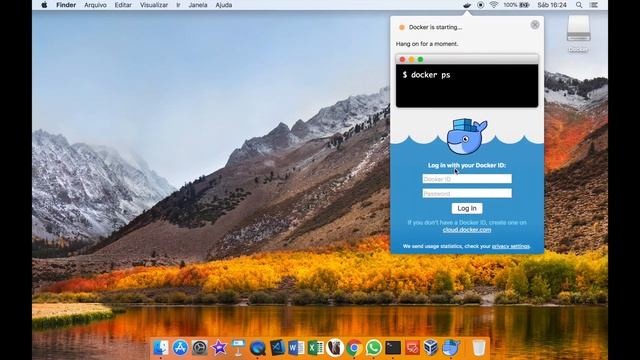The width and height of the screenshot is (640, 360).
Task: Click the screen recording indicator in menu bar
Action: tap(480, 5)
